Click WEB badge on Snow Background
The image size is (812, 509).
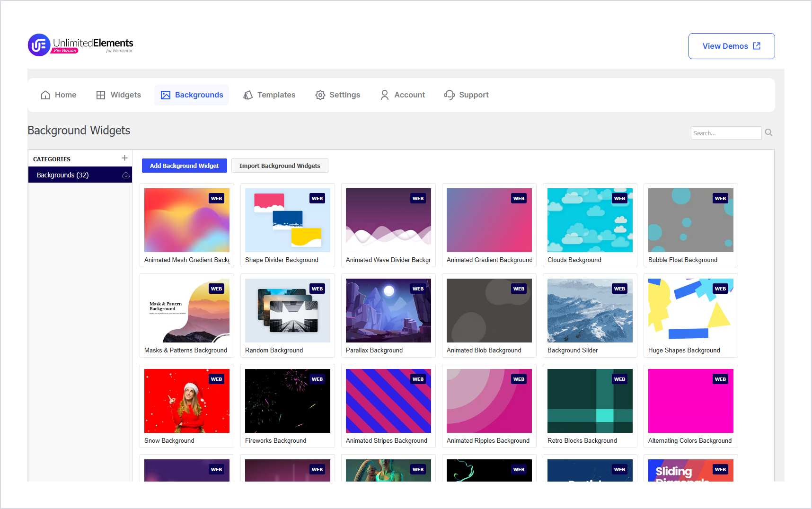pos(217,379)
